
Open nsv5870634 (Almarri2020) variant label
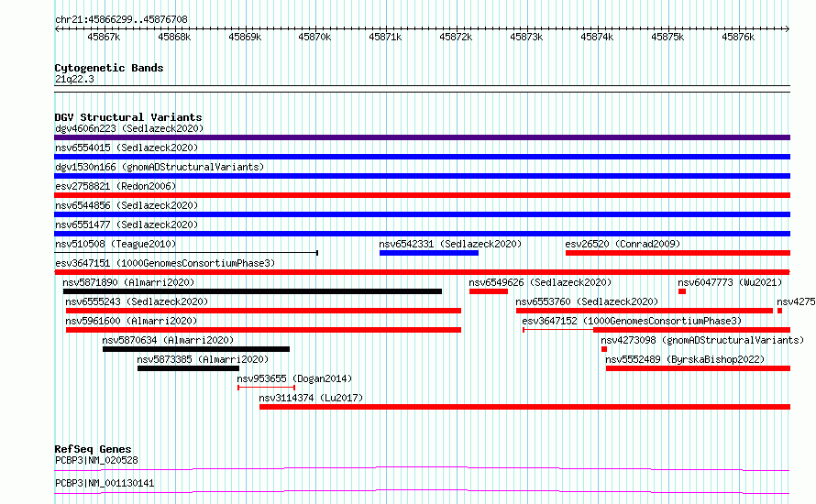pos(168,340)
